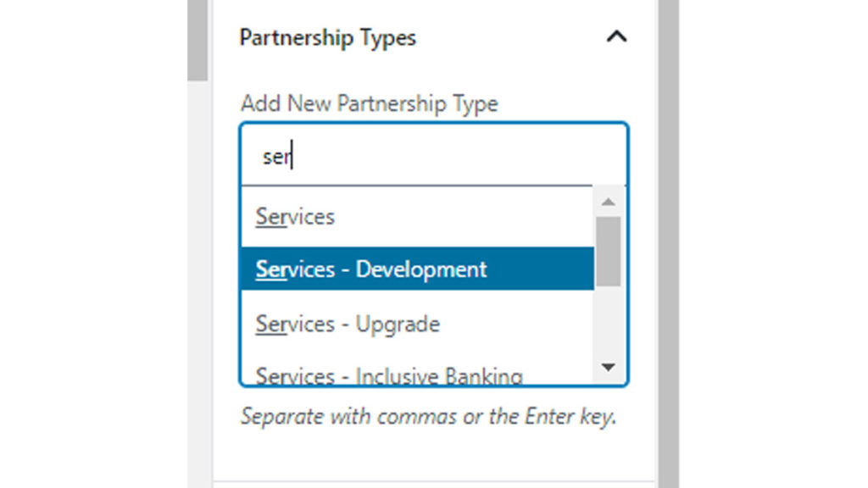Click the suggestion list scroll-down arrow

tap(608, 366)
